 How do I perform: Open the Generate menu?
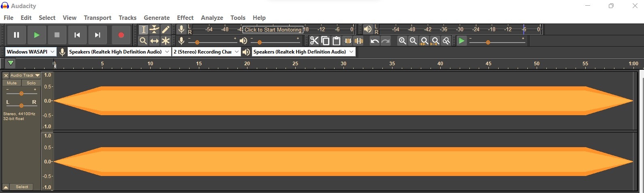click(157, 17)
